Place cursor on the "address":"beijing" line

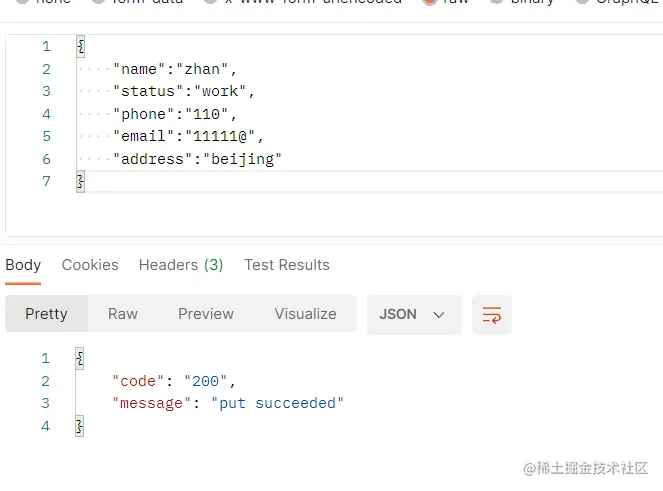(197, 159)
